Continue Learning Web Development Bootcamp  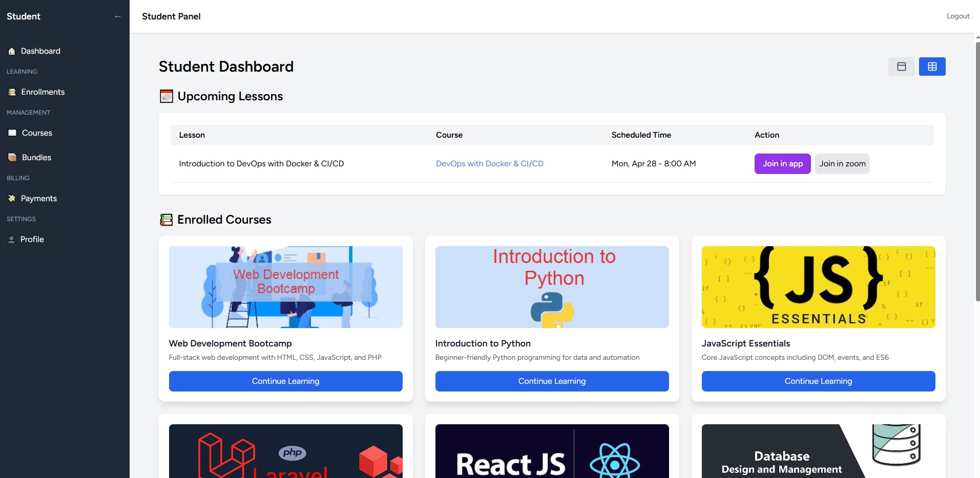pyautogui.click(x=285, y=381)
